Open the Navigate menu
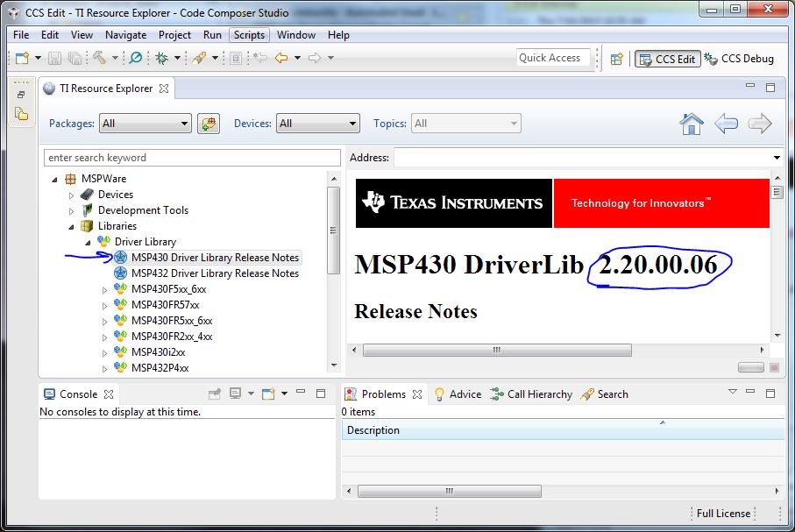Screen dimensions: 795x532 (125, 35)
